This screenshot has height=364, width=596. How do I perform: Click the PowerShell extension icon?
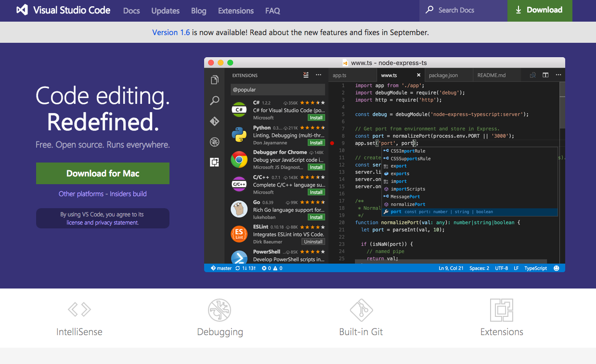click(x=239, y=257)
